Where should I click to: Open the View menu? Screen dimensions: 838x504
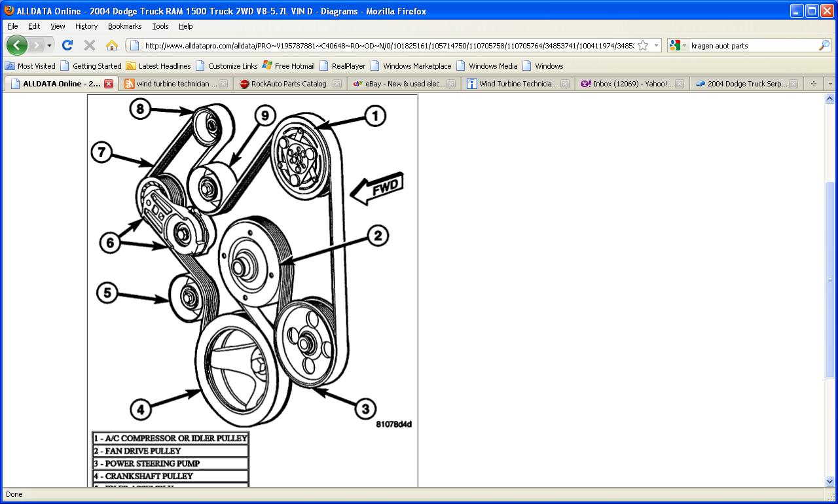pyautogui.click(x=58, y=26)
